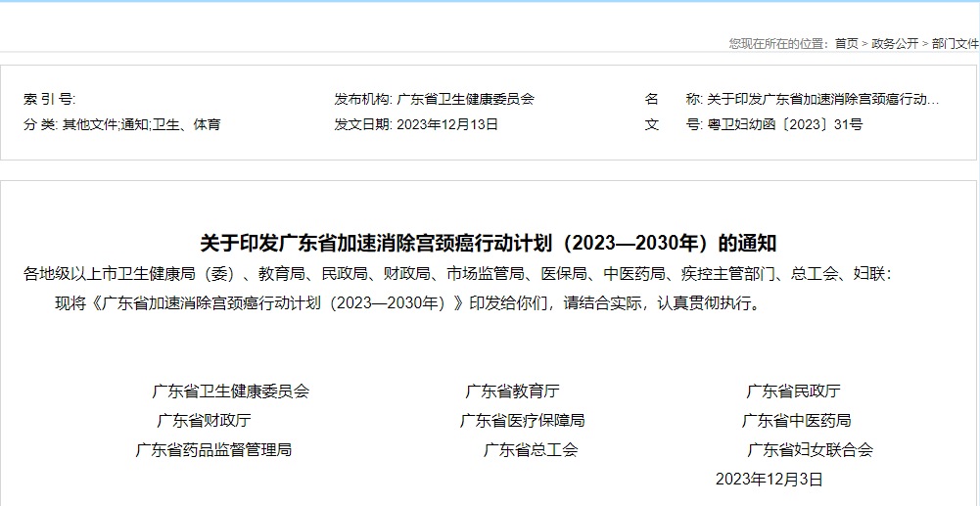Click signatory 广东省民政厅
Screen dimensions: 980x506
point(794,391)
